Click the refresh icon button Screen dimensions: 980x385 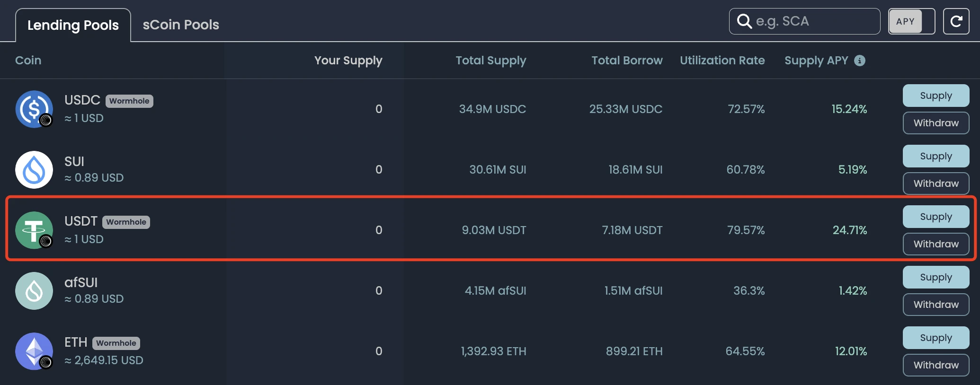tap(956, 21)
